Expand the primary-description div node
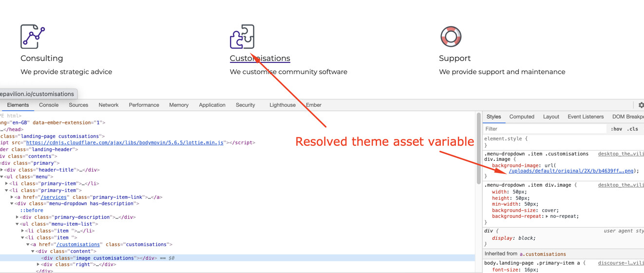 [x=18, y=217]
